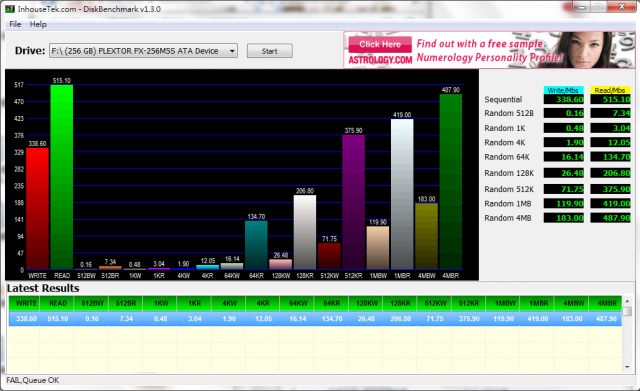Click the 512BW column header in results
This screenshot has width=640, height=391.
[92, 303]
